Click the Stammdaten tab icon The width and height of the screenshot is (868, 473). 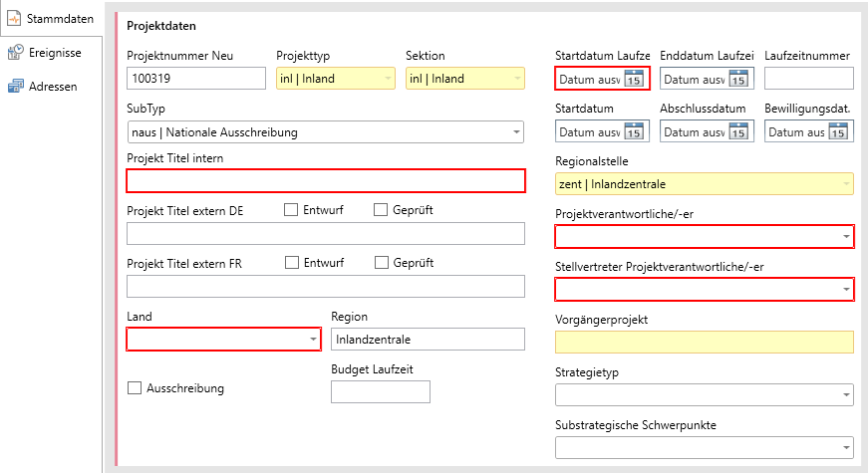click(x=15, y=18)
